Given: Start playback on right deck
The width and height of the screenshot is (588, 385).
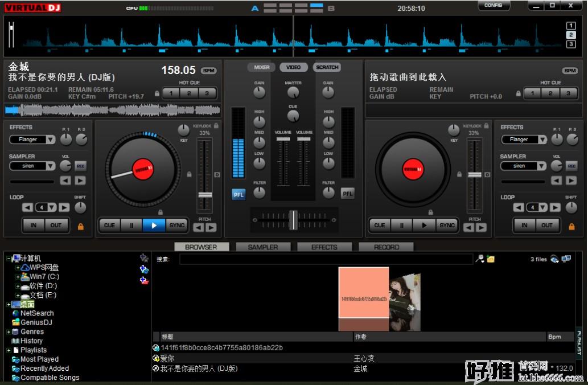Looking at the screenshot, I should coord(424,226).
